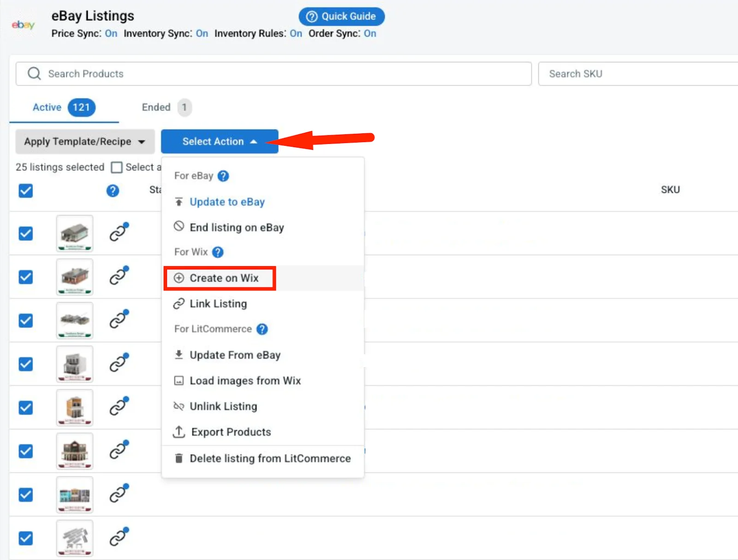Switch to the Ended tab
738x560 pixels.
pos(156,107)
